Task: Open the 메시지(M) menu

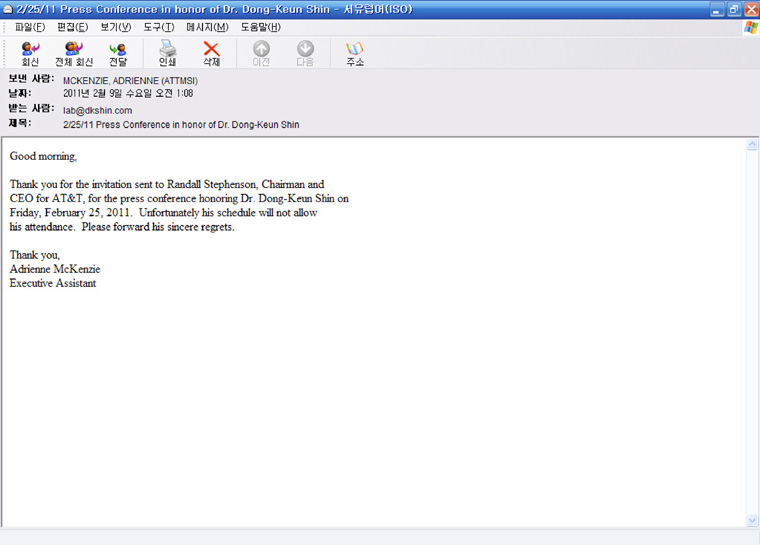Action: [207, 27]
